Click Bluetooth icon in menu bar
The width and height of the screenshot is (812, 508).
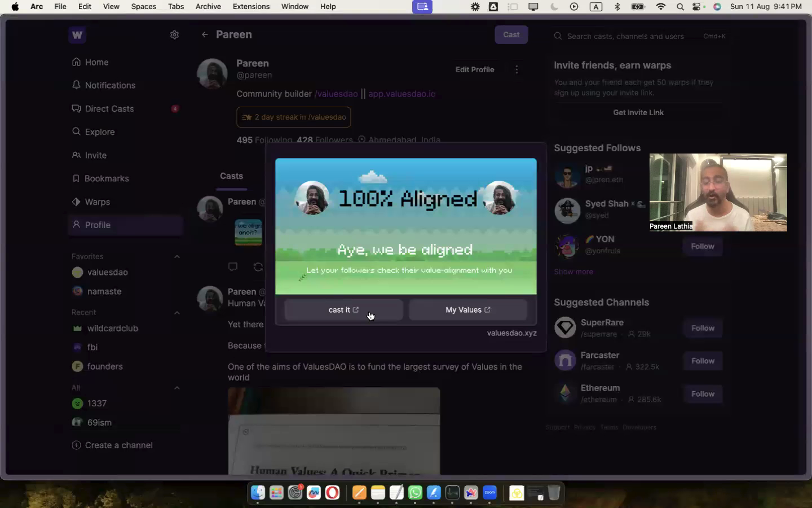(x=617, y=7)
